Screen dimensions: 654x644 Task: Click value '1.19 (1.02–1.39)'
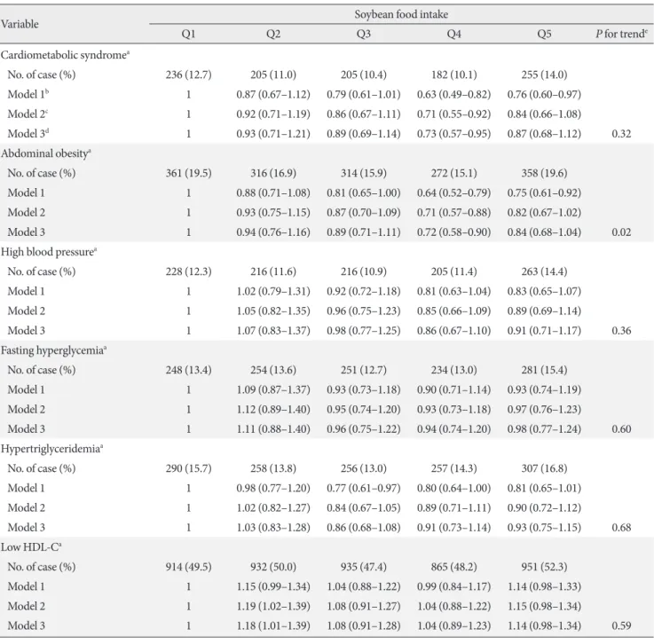click(273, 606)
